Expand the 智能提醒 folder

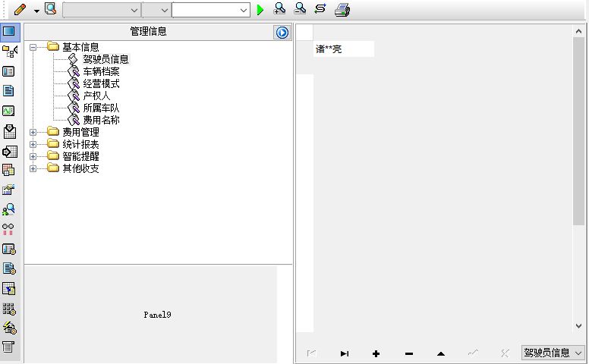pyautogui.click(x=33, y=156)
